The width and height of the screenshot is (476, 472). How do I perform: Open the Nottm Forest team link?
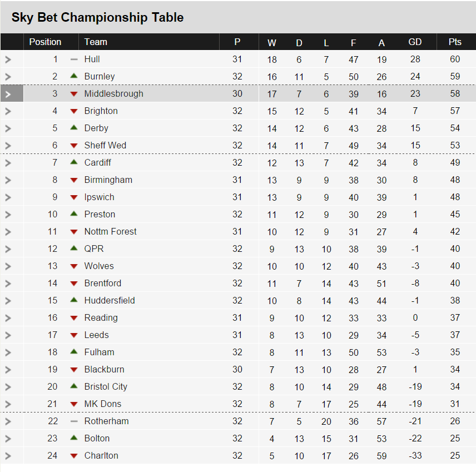(x=110, y=231)
